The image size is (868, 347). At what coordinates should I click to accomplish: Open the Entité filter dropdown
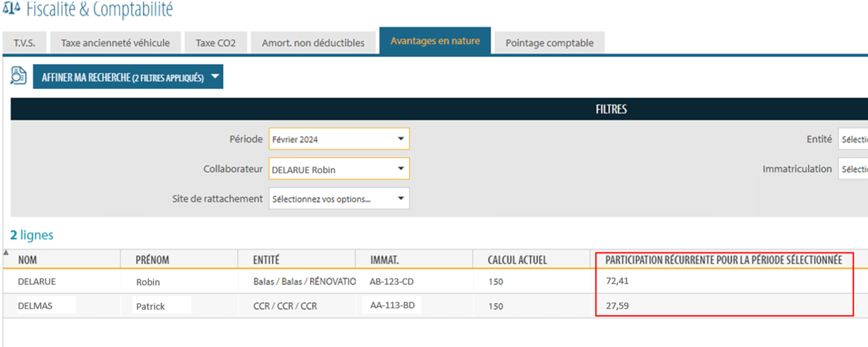[x=853, y=139]
